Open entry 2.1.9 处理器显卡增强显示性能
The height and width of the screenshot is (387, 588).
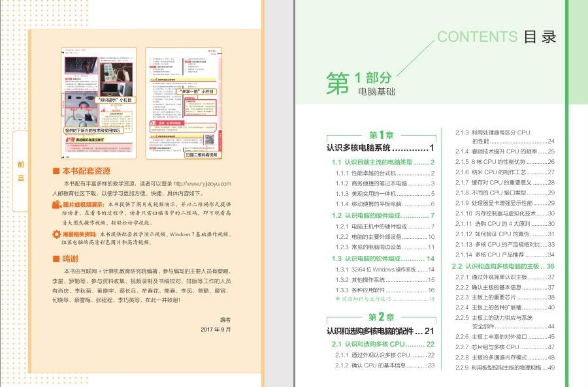pos(505,203)
